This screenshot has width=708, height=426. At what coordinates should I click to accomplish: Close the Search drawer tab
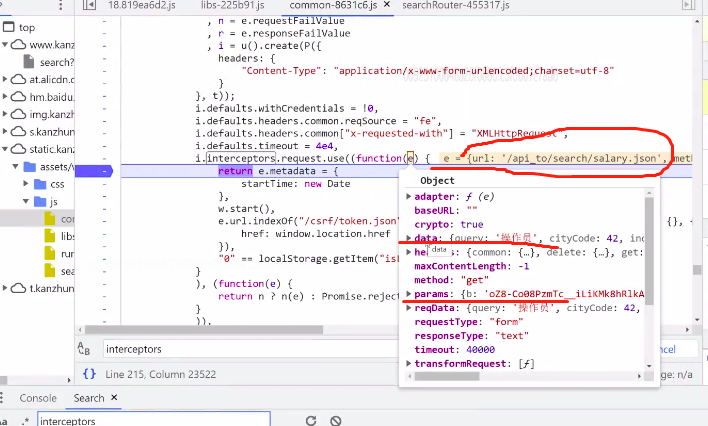click(x=114, y=397)
